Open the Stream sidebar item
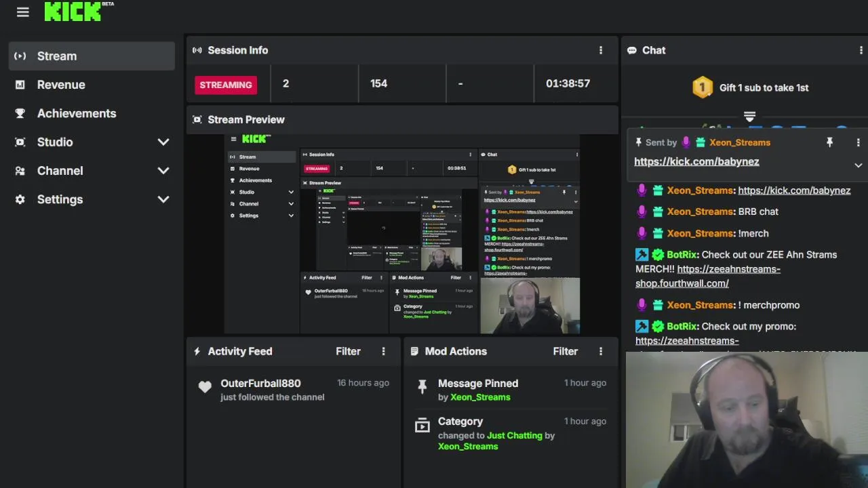 coord(92,56)
